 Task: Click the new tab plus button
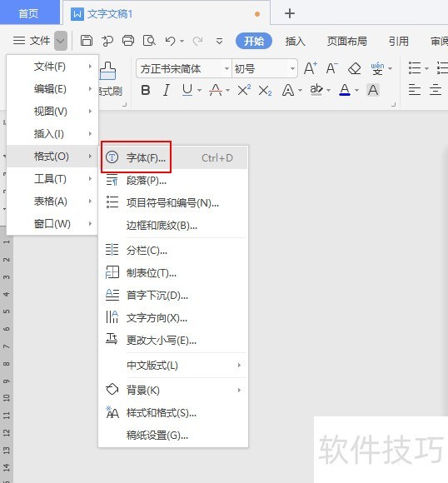tap(290, 13)
